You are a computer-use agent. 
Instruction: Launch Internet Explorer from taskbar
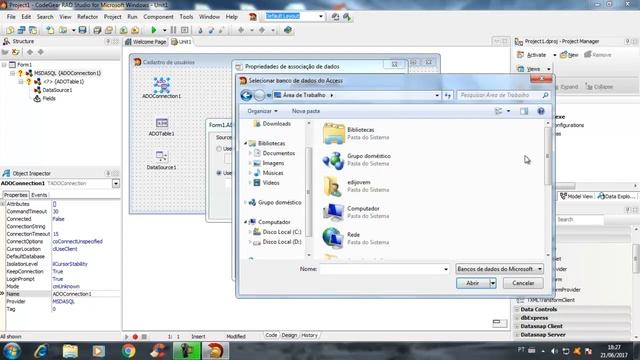(x=41, y=351)
